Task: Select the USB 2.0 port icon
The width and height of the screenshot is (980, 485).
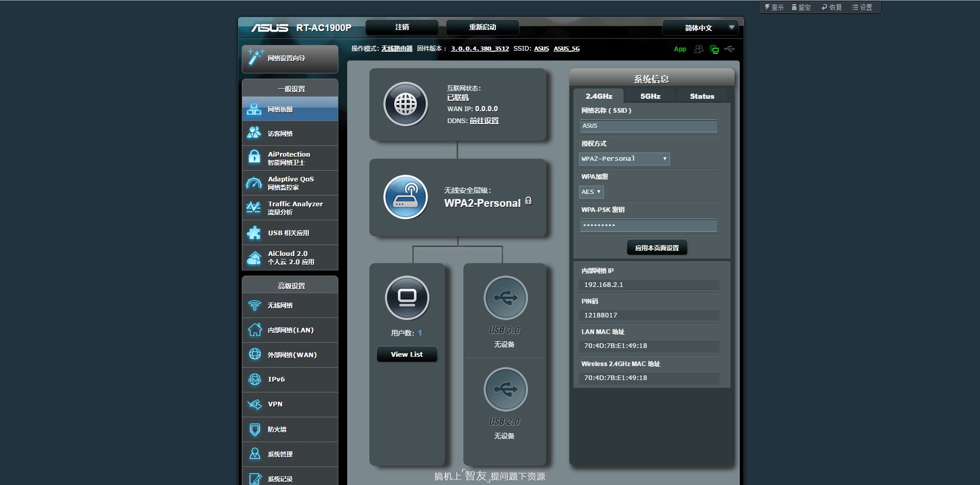Action: (505, 389)
